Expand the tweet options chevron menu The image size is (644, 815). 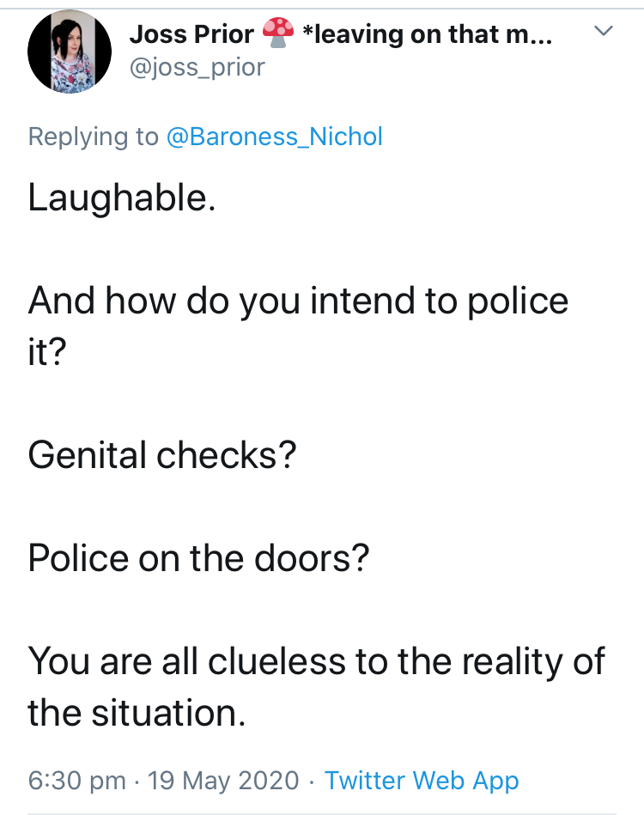point(604,32)
